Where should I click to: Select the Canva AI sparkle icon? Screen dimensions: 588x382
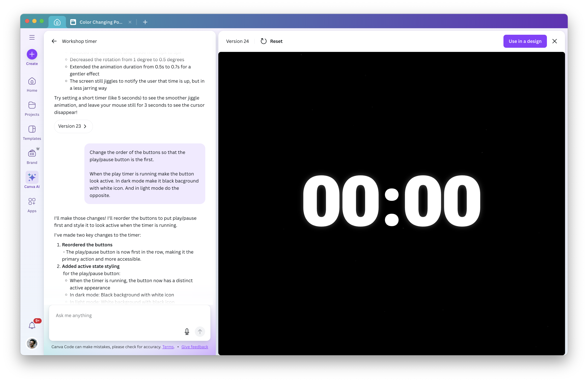(x=32, y=177)
